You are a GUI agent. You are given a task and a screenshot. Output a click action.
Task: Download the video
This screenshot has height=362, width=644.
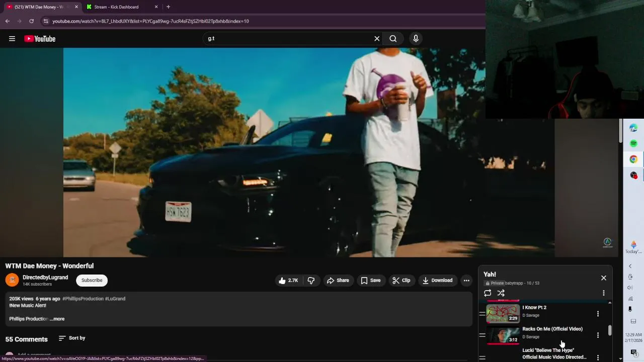437,281
